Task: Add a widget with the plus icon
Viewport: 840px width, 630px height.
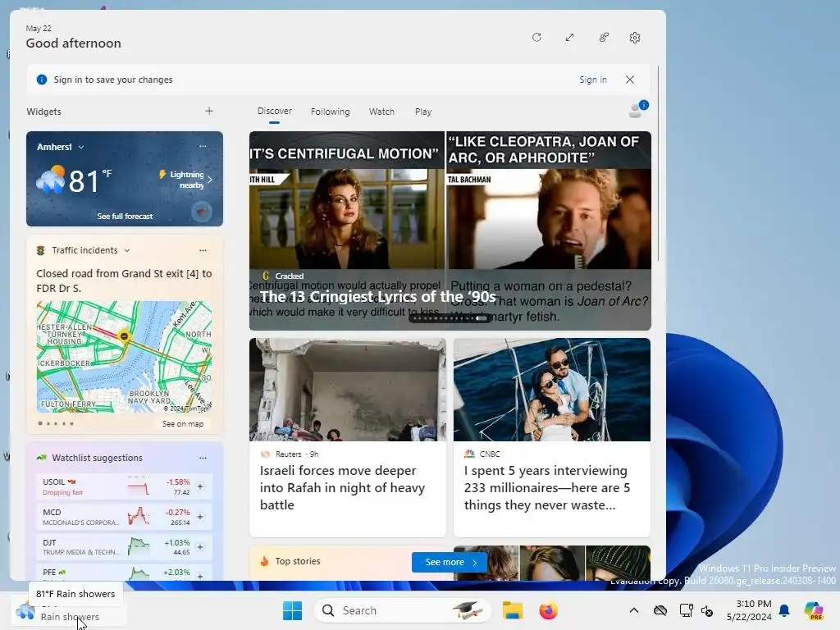Action: click(x=209, y=111)
